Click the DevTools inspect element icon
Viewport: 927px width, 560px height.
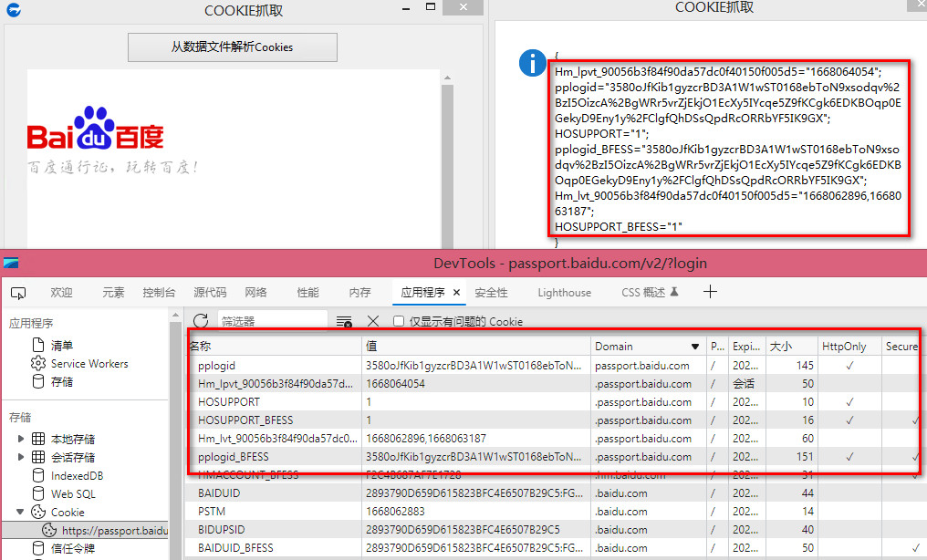point(18,293)
